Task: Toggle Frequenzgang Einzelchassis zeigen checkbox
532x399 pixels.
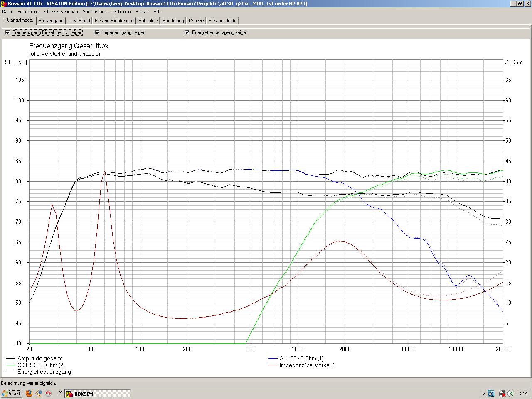Action: click(x=7, y=32)
